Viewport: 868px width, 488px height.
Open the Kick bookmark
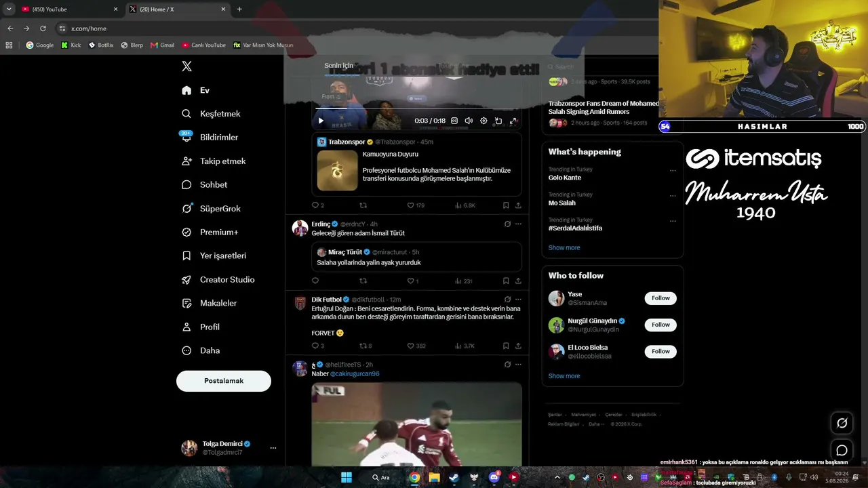(71, 45)
